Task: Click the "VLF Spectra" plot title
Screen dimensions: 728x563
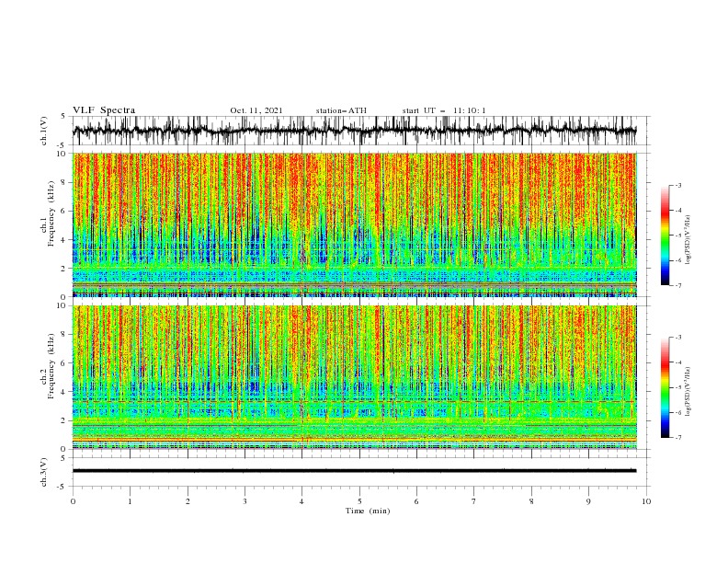Action: (104, 110)
